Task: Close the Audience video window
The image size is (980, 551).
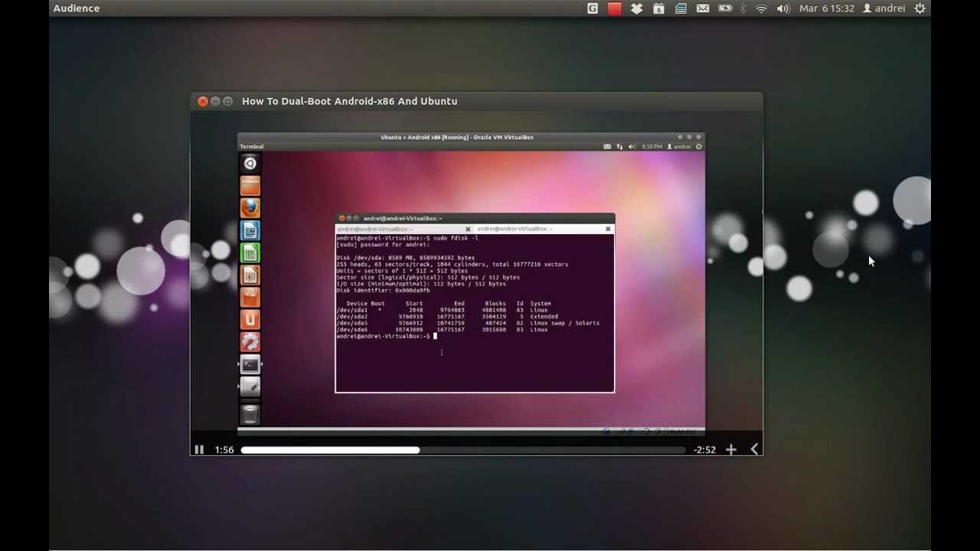Action: click(x=203, y=101)
